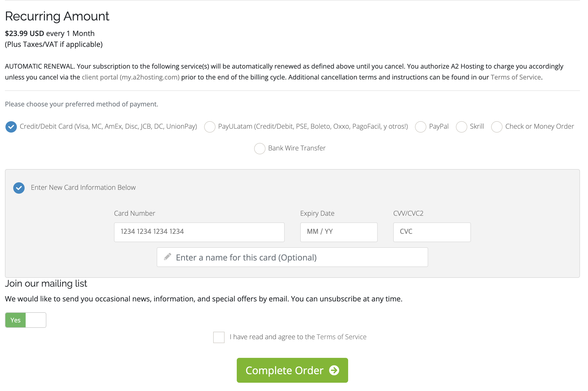Choose Bank Wire Transfer option
588x391 pixels.
pos(260,149)
